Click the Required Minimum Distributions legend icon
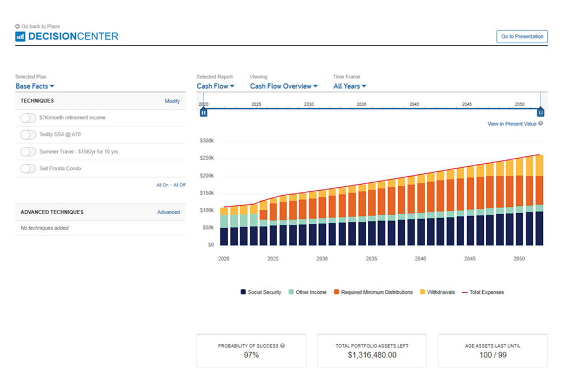 coord(336,292)
